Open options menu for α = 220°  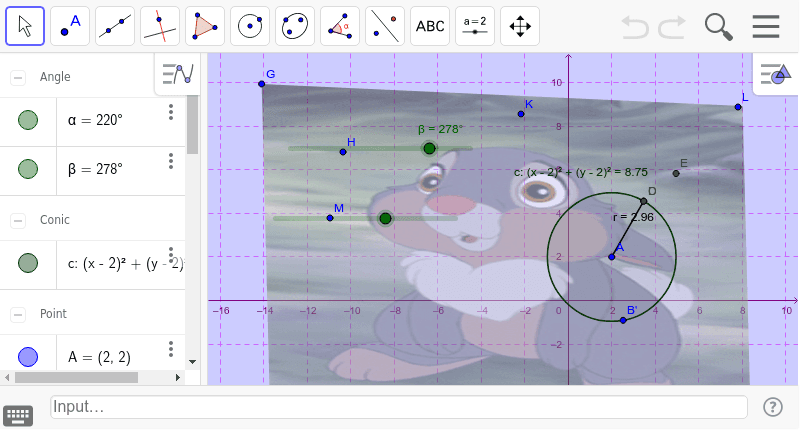(x=171, y=112)
